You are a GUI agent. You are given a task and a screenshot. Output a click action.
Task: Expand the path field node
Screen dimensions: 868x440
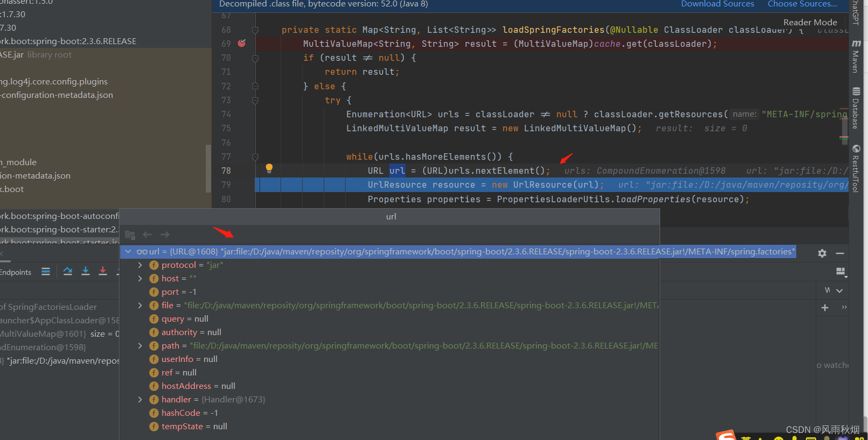140,345
